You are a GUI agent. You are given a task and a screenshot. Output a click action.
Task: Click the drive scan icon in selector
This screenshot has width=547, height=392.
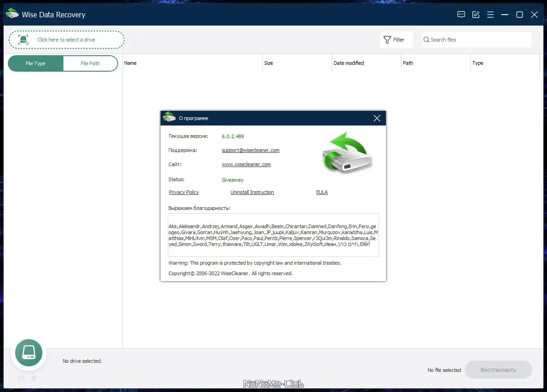pos(23,39)
